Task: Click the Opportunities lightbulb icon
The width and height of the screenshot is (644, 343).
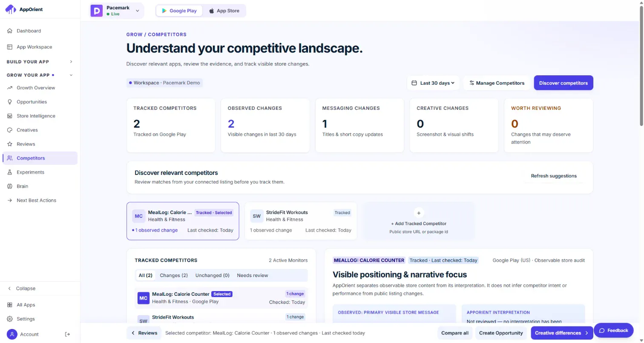Action: [10, 102]
